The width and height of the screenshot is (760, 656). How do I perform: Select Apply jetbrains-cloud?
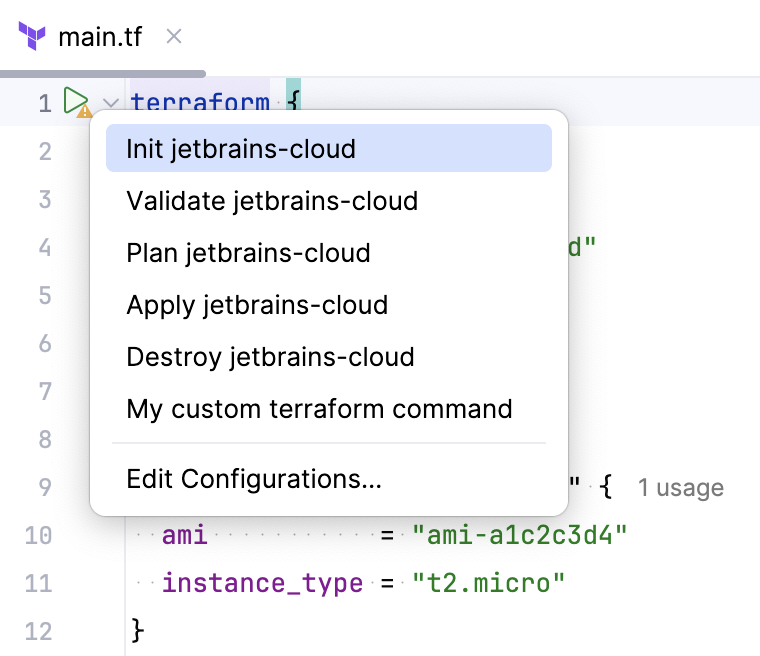click(x=257, y=305)
